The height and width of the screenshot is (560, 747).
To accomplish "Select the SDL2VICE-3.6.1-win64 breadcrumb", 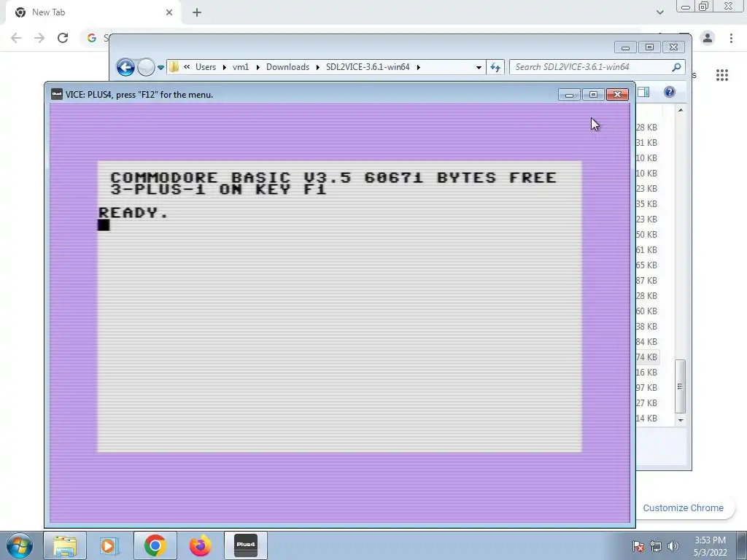I will [368, 66].
